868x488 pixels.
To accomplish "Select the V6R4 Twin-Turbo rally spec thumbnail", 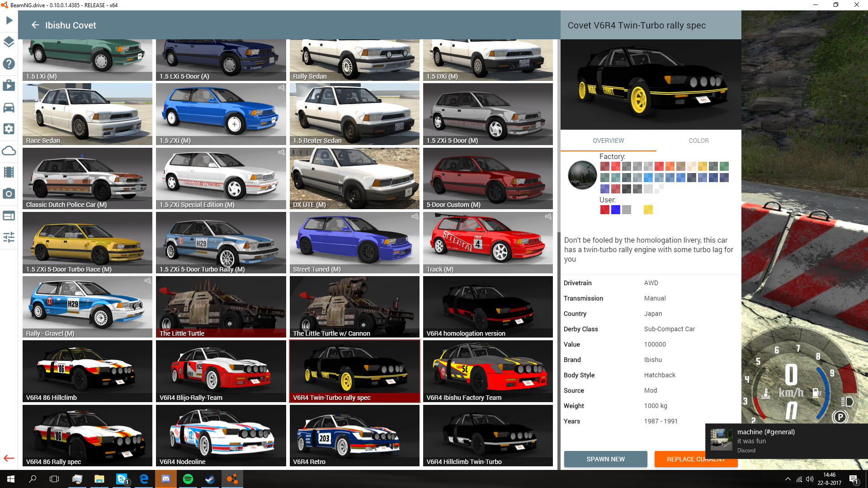I will point(354,371).
